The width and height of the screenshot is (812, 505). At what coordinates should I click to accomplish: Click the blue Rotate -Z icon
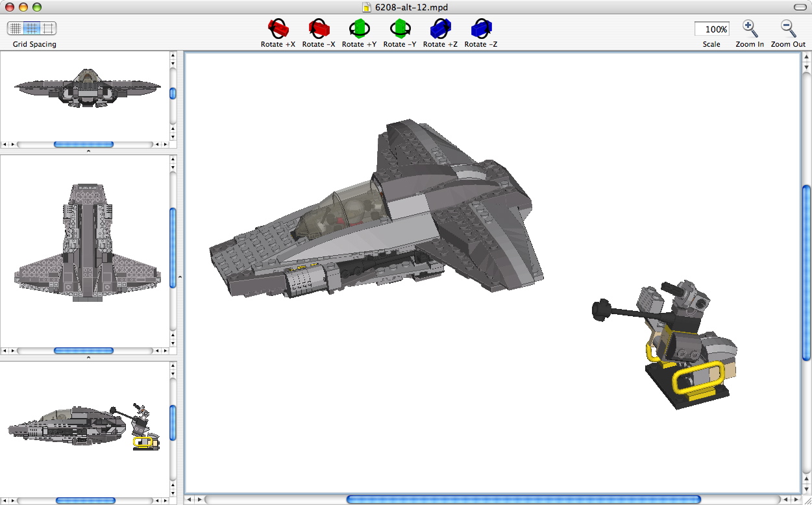point(480,29)
